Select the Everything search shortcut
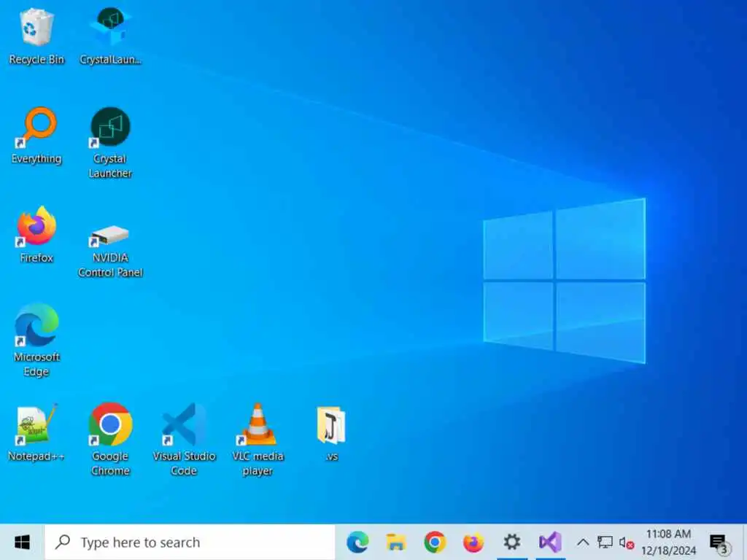The height and width of the screenshot is (560, 747). [x=36, y=136]
